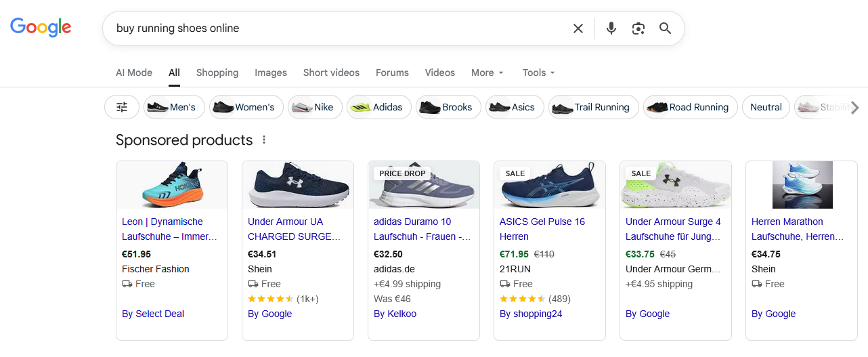This screenshot has height=357, width=868.
Task: Open Google Lens image search
Action: (x=638, y=28)
